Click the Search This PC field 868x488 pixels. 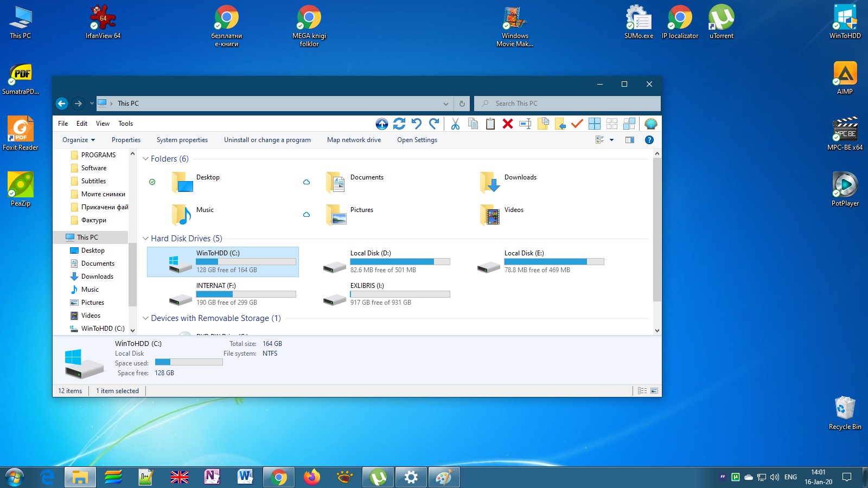(x=567, y=104)
